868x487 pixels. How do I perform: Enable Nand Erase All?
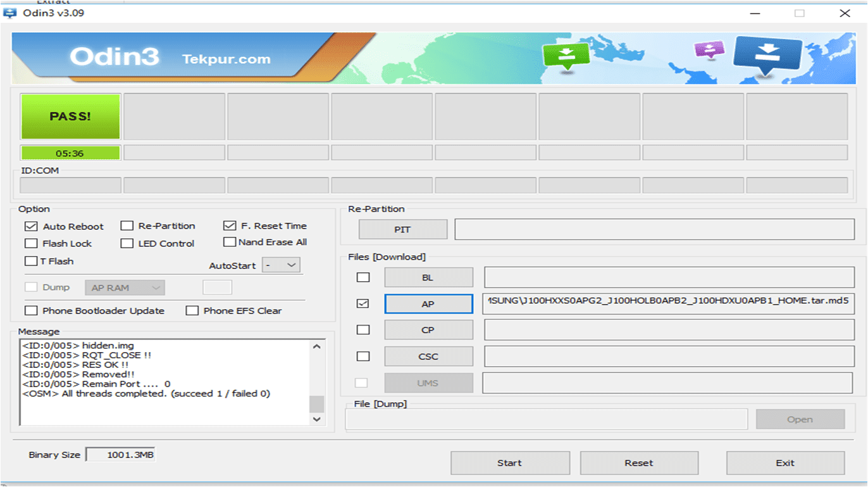[230, 242]
